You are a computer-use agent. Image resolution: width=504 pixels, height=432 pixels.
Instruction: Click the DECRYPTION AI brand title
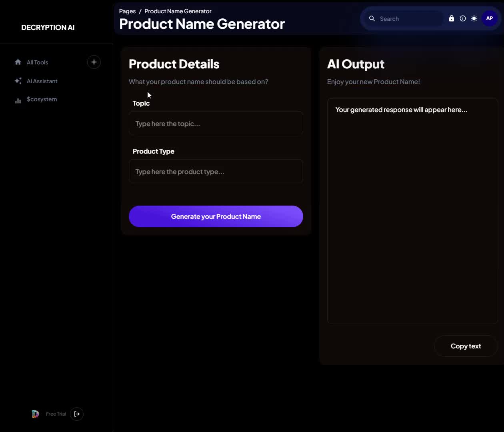(48, 28)
